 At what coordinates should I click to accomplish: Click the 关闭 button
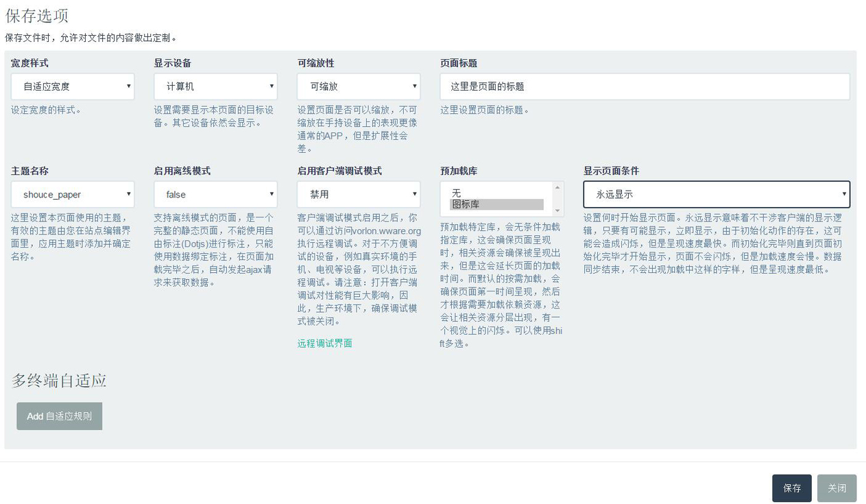click(x=837, y=488)
